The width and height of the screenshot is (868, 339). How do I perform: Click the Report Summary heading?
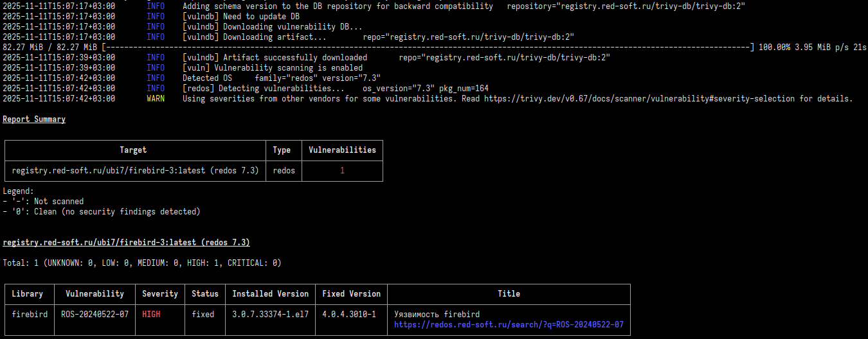coord(34,119)
